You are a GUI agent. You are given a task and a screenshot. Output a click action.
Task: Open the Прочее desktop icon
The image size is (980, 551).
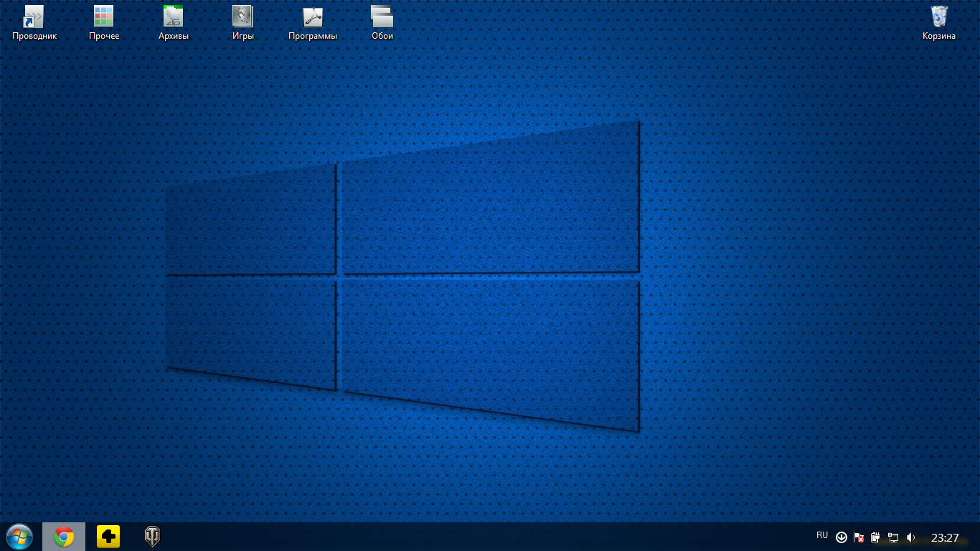coord(104,23)
